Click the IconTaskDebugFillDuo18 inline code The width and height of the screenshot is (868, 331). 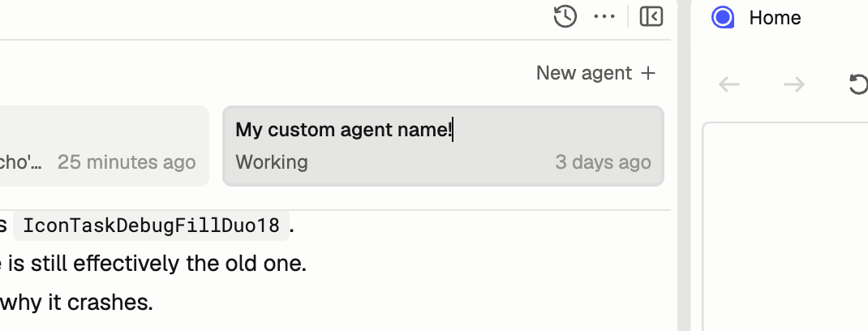[151, 226]
